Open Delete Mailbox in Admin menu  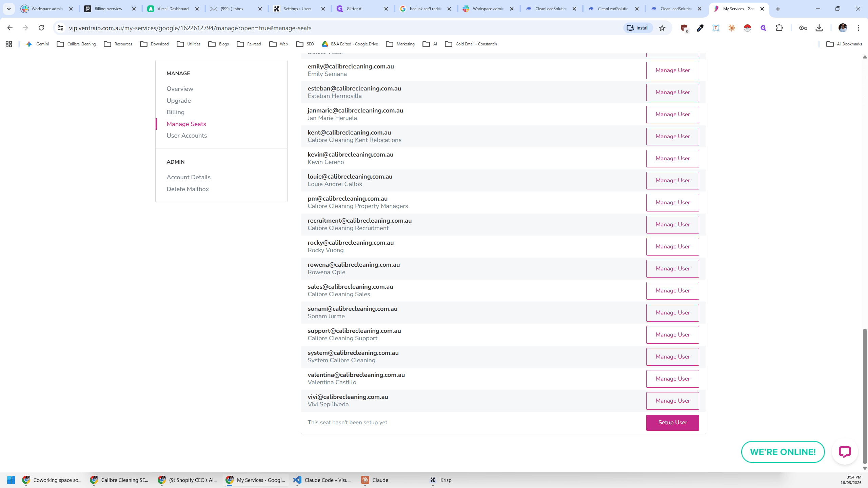coord(188,189)
